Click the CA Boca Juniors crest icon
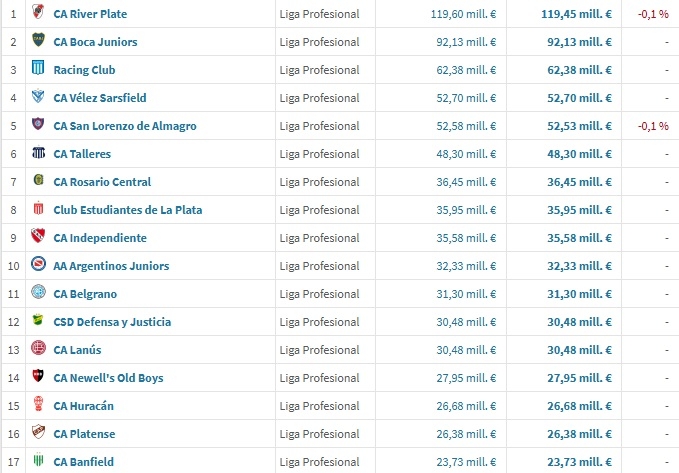This screenshot has width=679, height=473. (x=38, y=42)
